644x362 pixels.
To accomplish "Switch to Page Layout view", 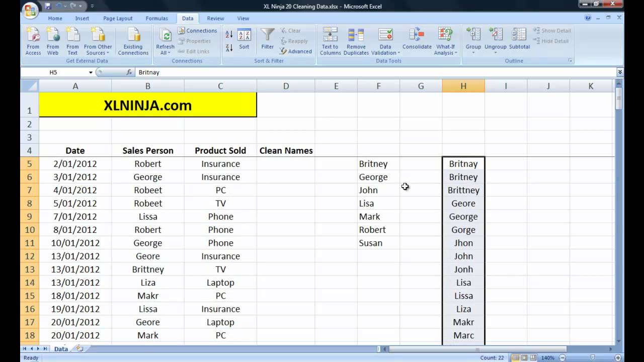I will (x=524, y=358).
